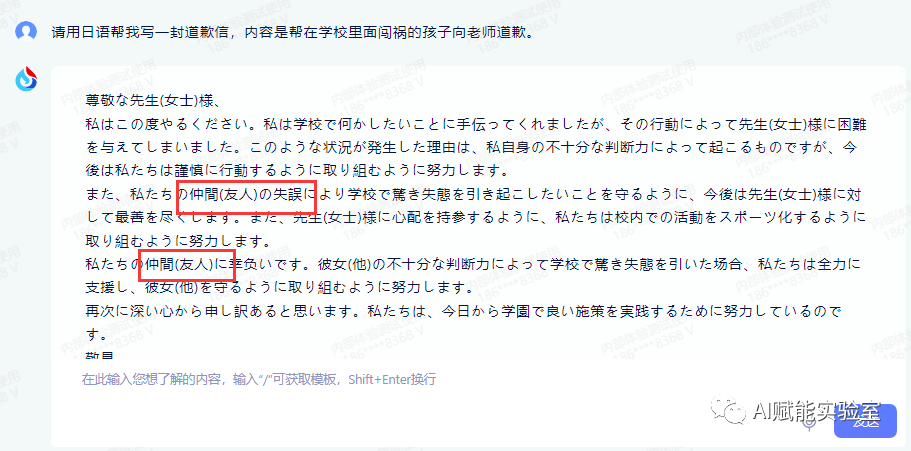Click the line starting を与えてしまいました
911x451 pixels.
point(471,148)
